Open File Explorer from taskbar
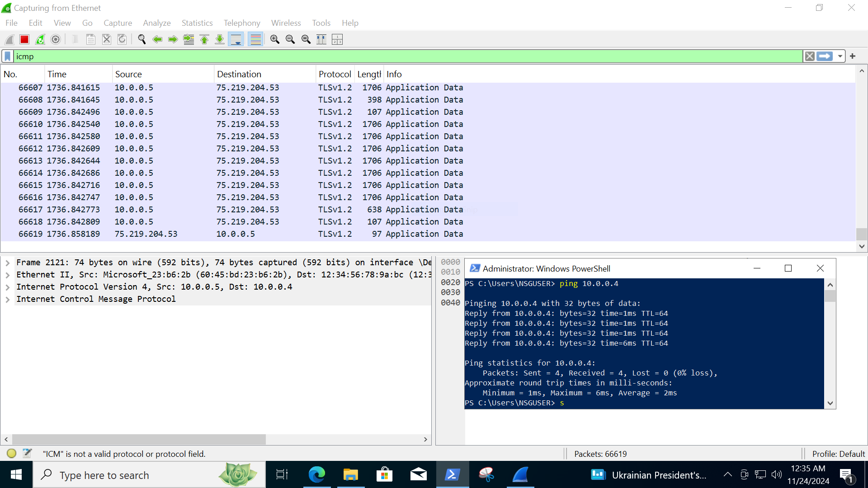This screenshot has height=488, width=868. (x=350, y=474)
